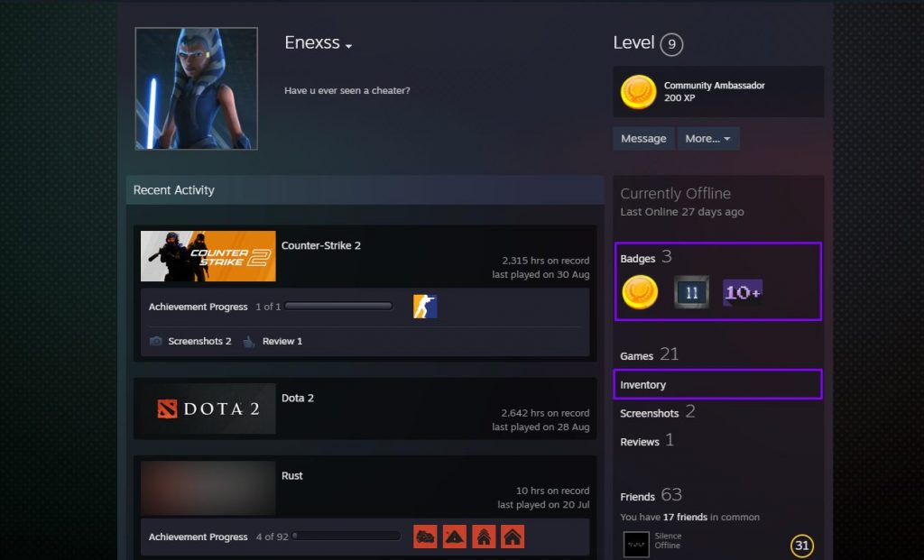Click the last Rust achievement icon
The width and height of the screenshot is (924, 560).
tap(513, 537)
